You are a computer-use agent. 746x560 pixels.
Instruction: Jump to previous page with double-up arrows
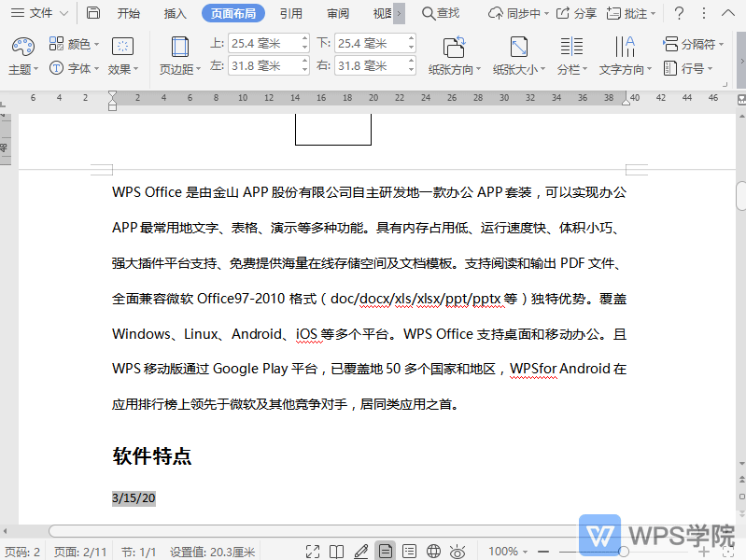point(741,479)
